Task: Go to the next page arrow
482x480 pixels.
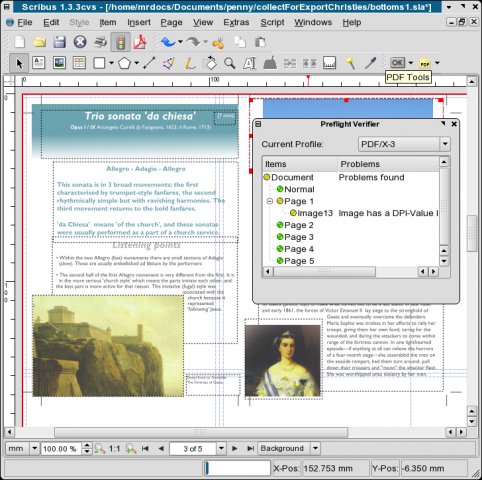Action: pyautogui.click(x=234, y=448)
